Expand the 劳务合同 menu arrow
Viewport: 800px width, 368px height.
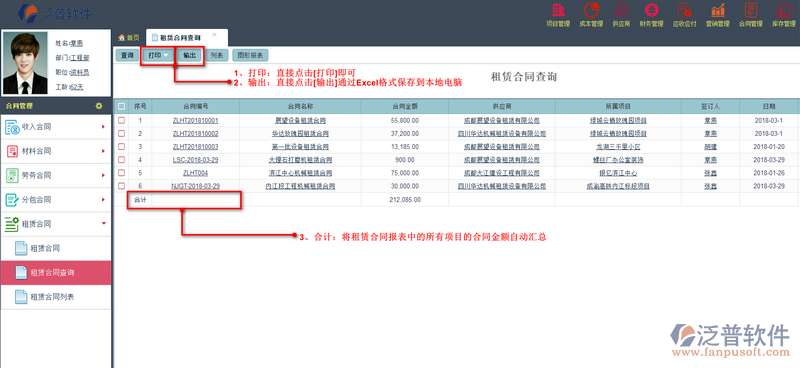pyautogui.click(x=104, y=175)
